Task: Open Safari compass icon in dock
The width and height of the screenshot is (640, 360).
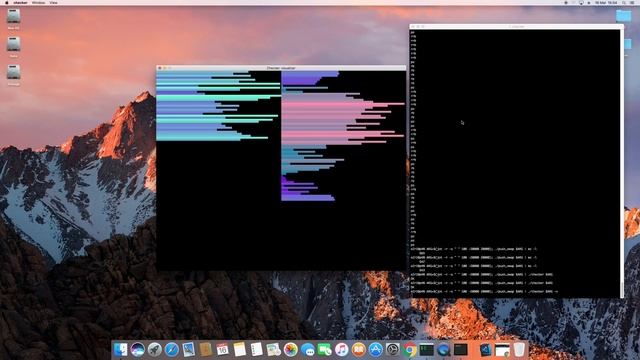Action: (171, 350)
